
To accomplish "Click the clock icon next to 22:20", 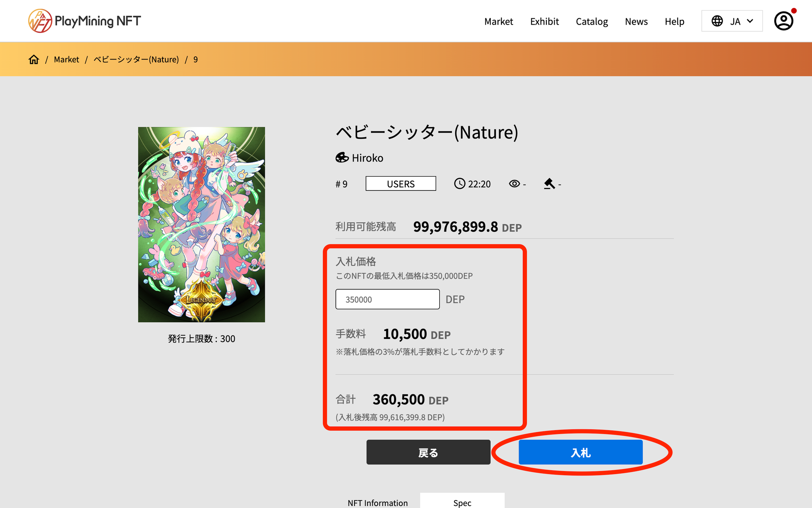I will (460, 184).
